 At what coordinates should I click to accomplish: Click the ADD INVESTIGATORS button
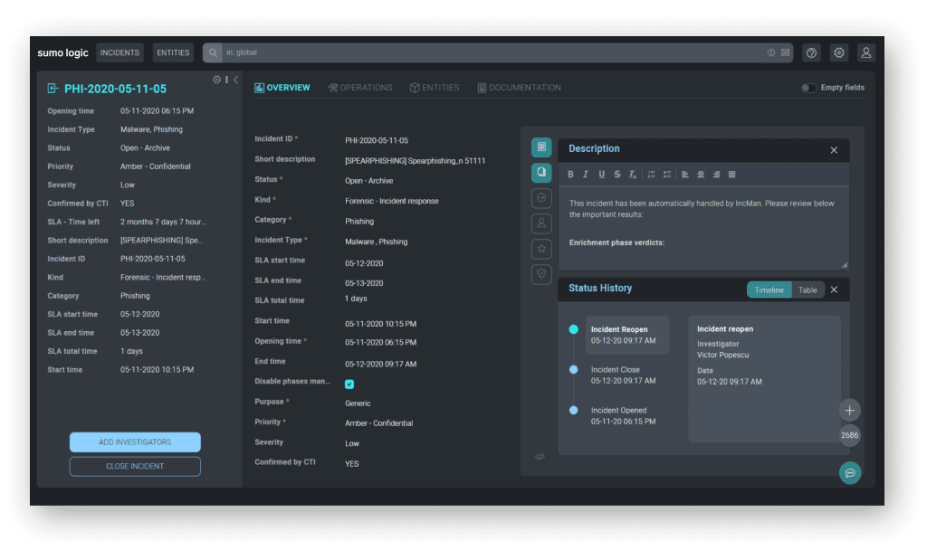(135, 441)
